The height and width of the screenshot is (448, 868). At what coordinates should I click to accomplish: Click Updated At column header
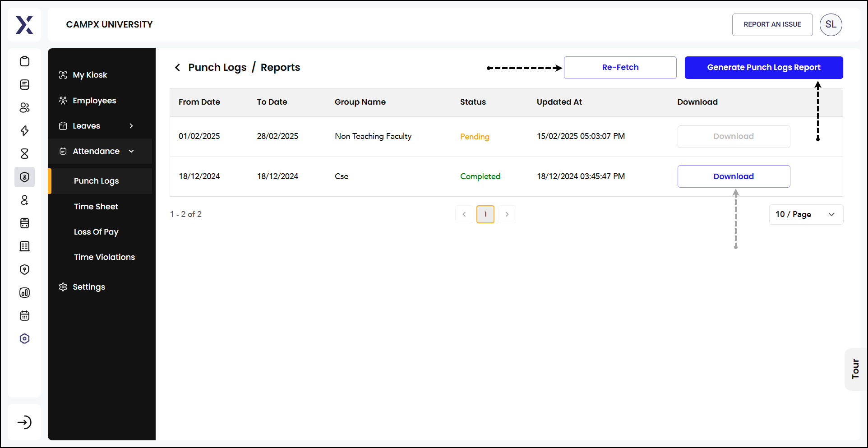coord(559,102)
